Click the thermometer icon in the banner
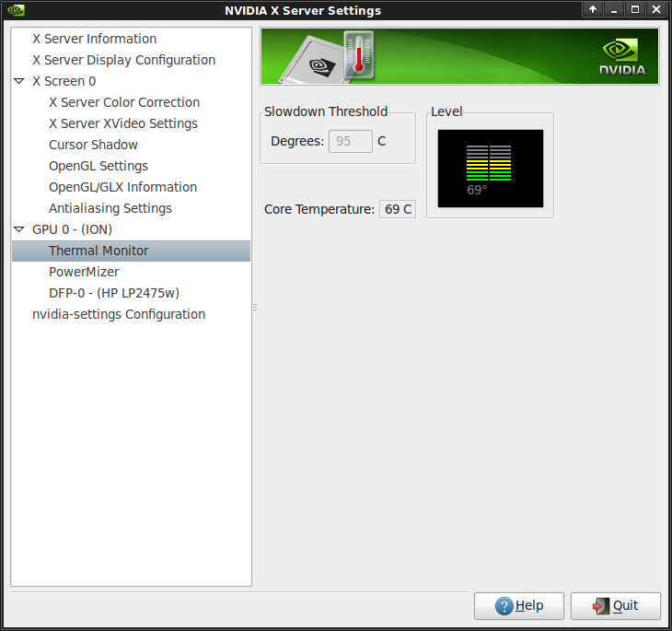The width and height of the screenshot is (672, 631). coord(359,55)
